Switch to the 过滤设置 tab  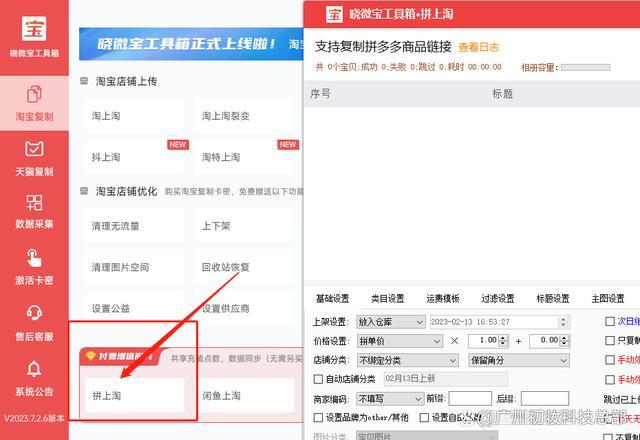(x=498, y=298)
